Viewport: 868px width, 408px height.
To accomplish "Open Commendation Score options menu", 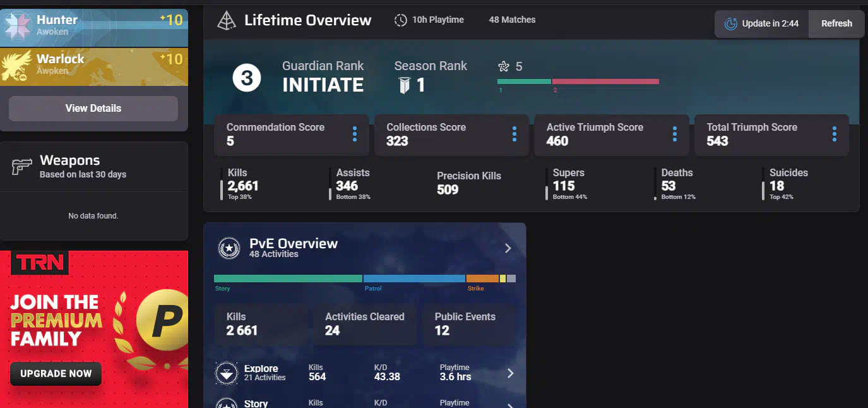I will 354,134.
